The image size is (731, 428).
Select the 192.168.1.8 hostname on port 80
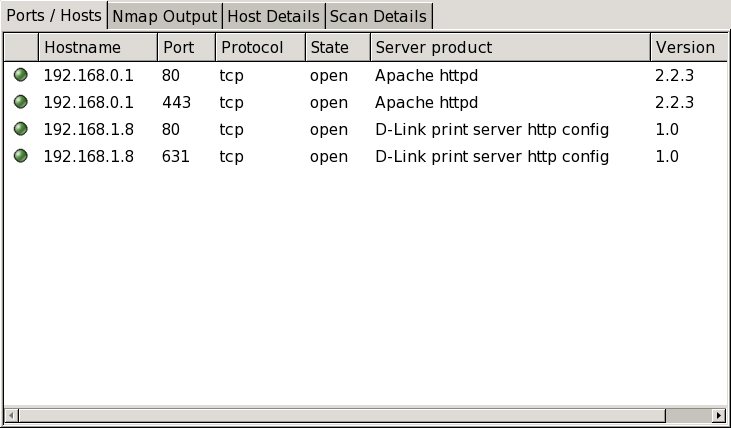88,129
